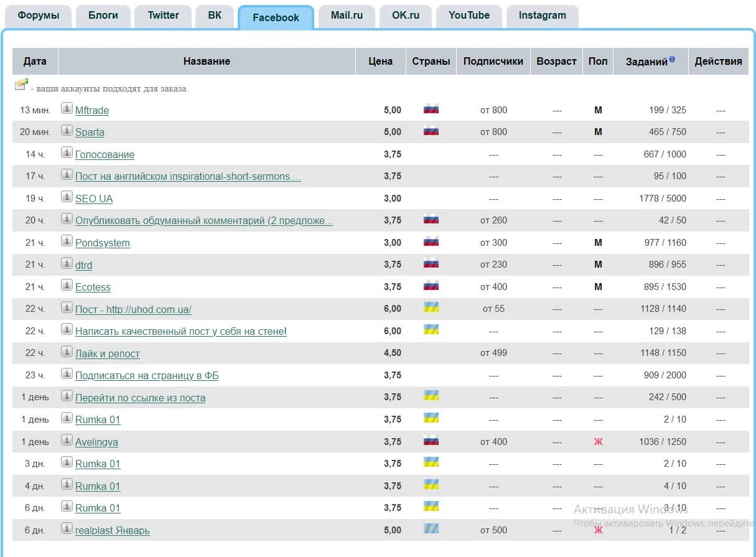This screenshot has width=756, height=557.
Task: Click the Russian flag in Mftrade row
Action: 431,109
